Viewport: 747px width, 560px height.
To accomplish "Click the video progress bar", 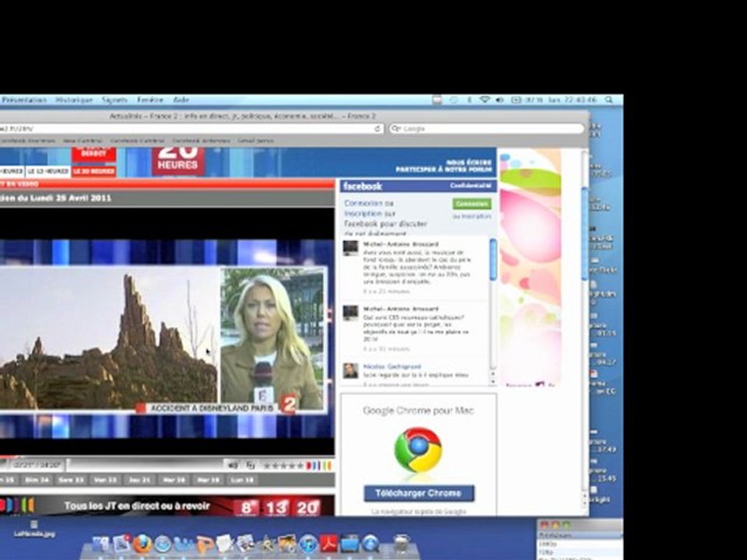I will 146,465.
